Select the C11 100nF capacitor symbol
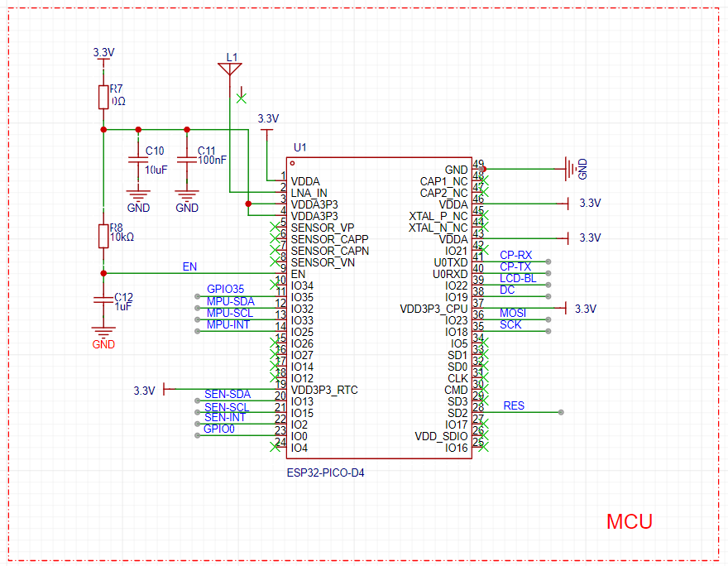Image resolution: width=728 pixels, height=566 pixels. (x=187, y=160)
